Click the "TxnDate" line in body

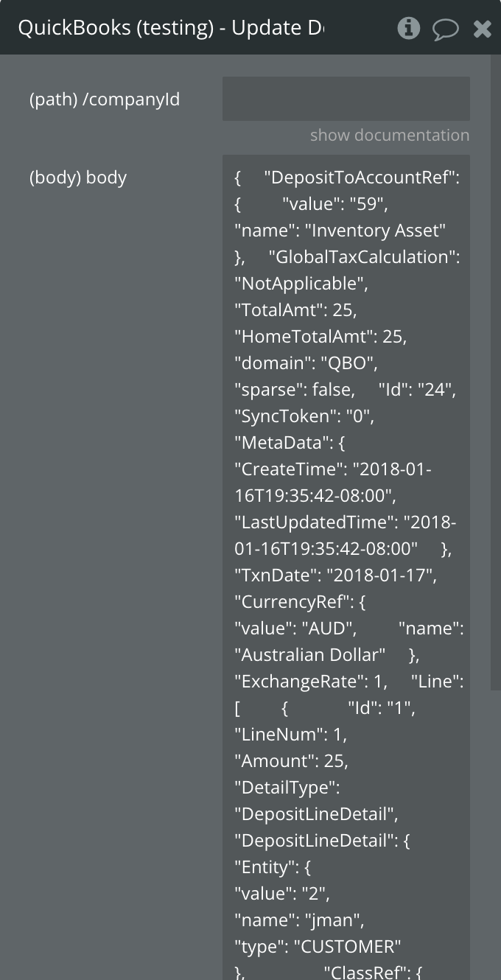(x=334, y=575)
